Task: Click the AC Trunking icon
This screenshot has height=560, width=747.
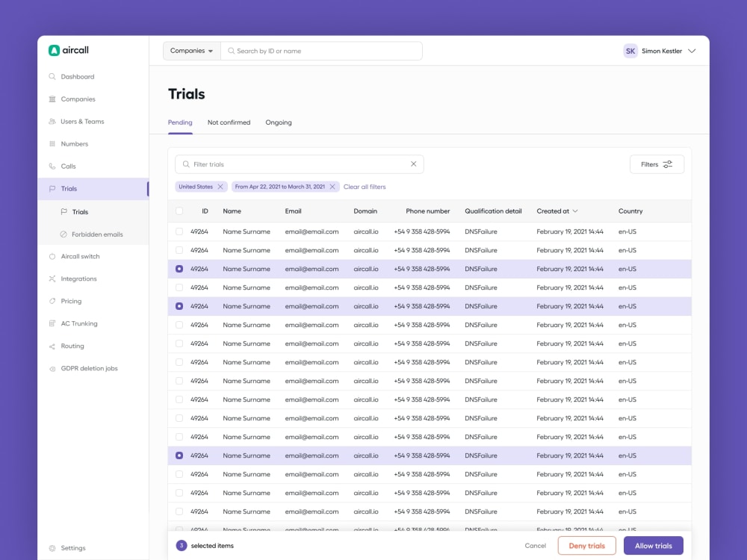Action: 52,323
